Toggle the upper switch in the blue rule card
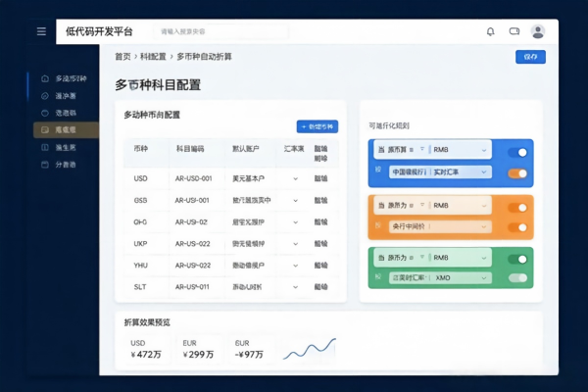Viewport: 588px width, 392px height. pyautogui.click(x=517, y=152)
